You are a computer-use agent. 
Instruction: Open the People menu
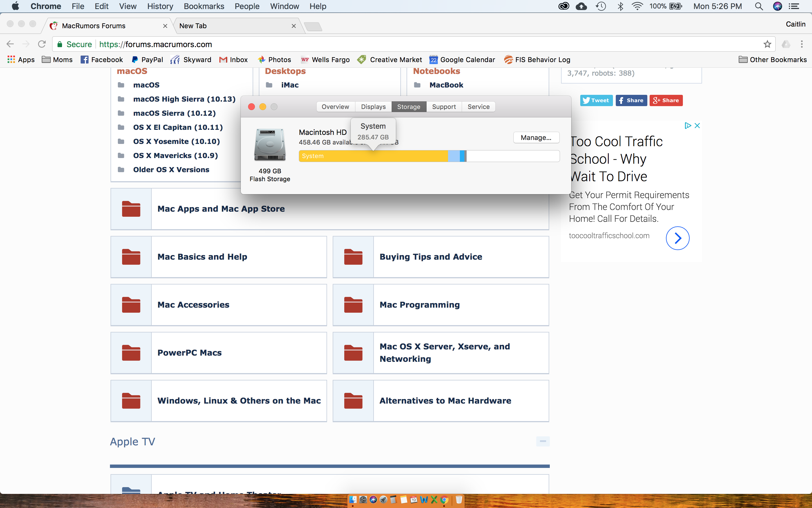[247, 6]
